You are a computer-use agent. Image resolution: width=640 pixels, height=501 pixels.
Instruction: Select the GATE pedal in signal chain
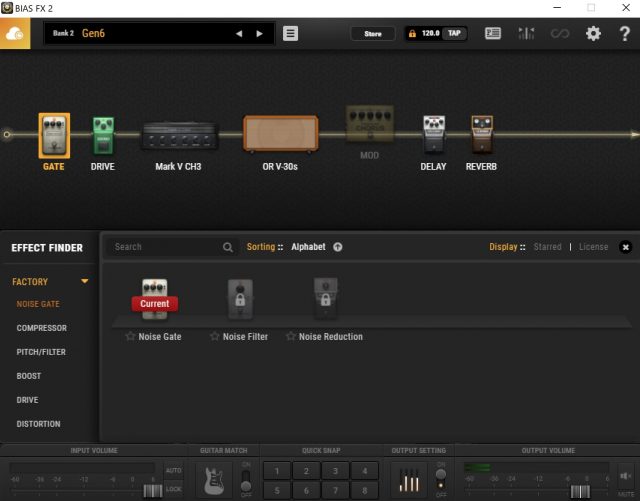pyautogui.click(x=54, y=136)
